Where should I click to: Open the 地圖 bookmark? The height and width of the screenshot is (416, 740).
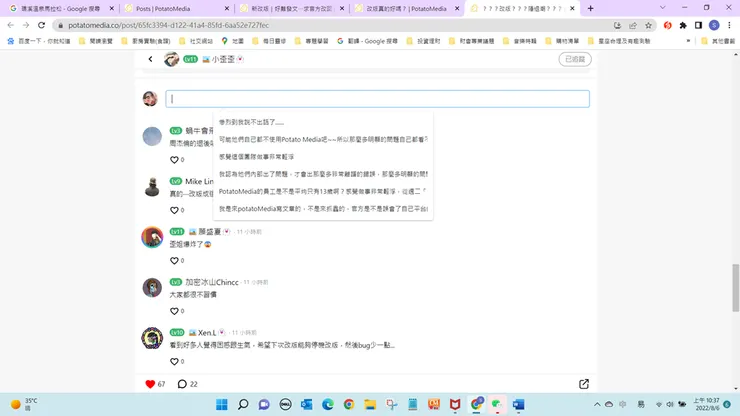(x=233, y=41)
